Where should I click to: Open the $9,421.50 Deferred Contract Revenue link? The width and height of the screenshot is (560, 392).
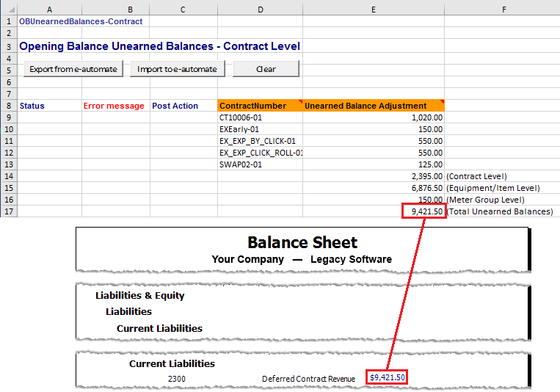[x=388, y=377]
